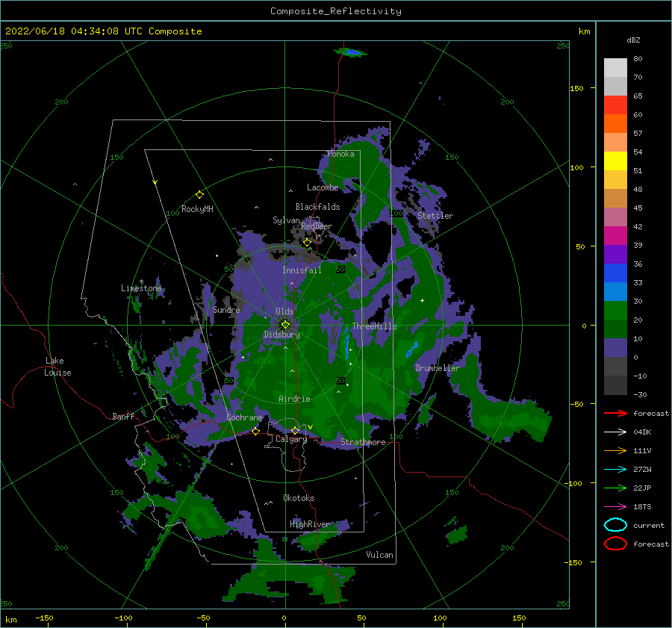
Task: Click the red forecast ellipse legend icon
Action: (x=615, y=544)
